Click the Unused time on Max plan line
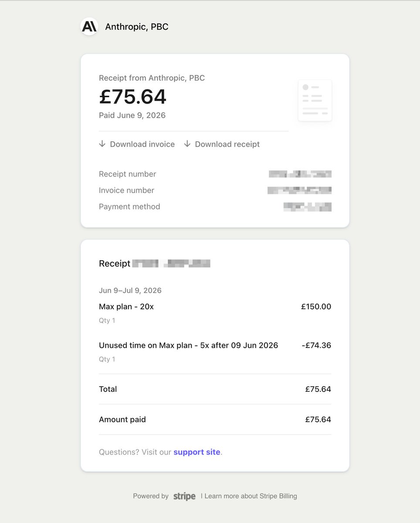420x523 pixels. tap(188, 346)
